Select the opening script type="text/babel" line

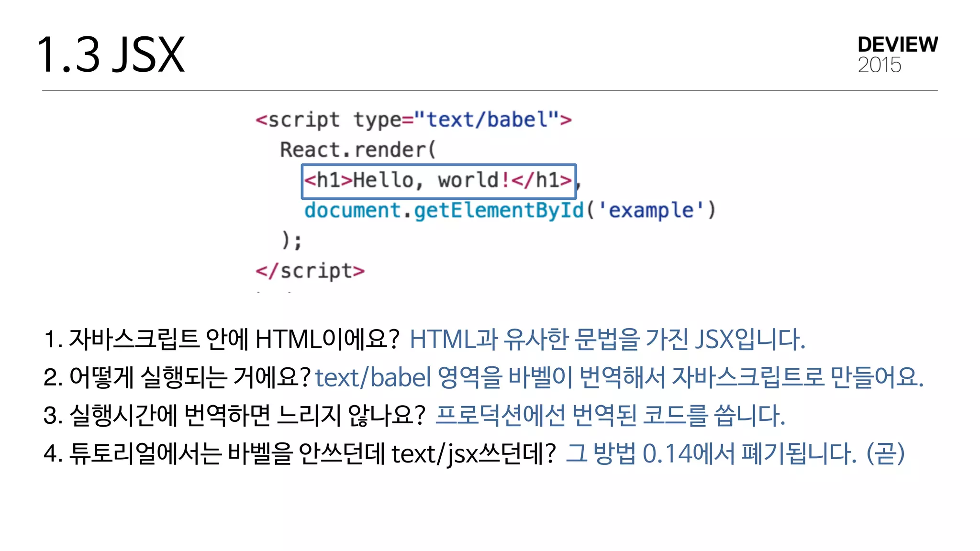(413, 120)
